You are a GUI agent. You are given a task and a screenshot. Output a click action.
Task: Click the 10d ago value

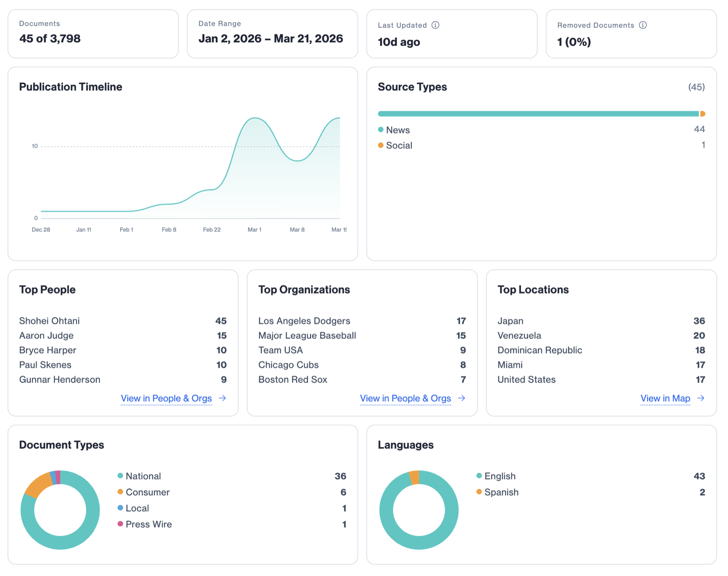click(x=399, y=42)
